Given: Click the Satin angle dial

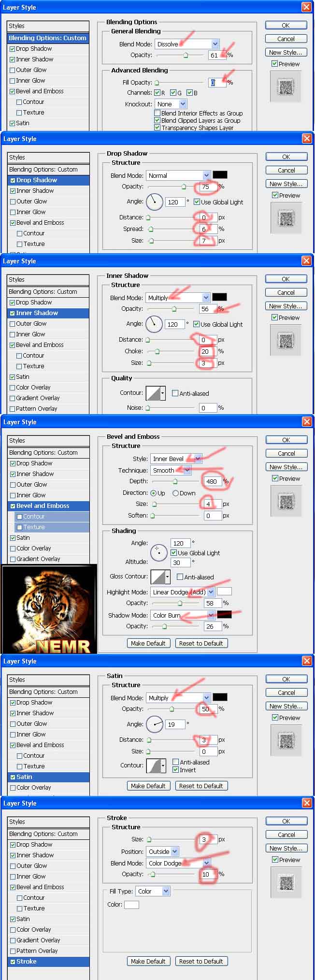Looking at the screenshot, I should click(x=155, y=724).
